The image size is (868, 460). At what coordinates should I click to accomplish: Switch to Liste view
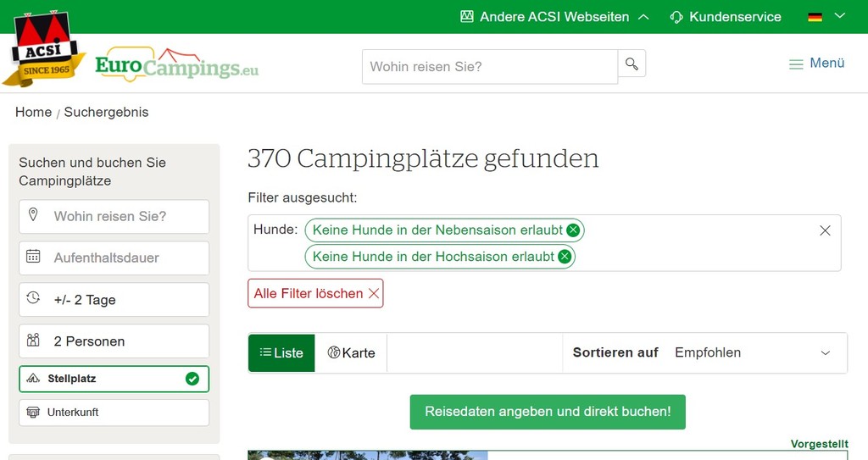pos(281,352)
